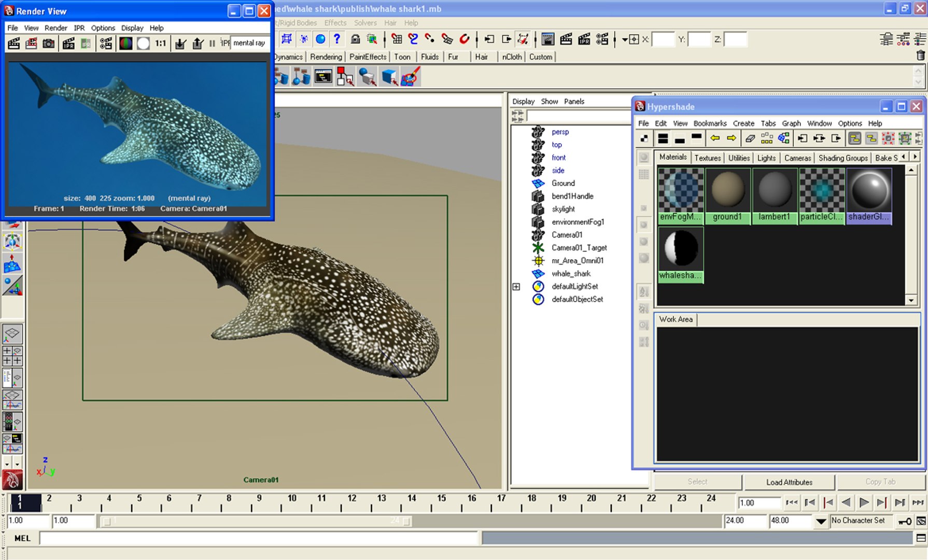Play the animation forwards

click(864, 502)
